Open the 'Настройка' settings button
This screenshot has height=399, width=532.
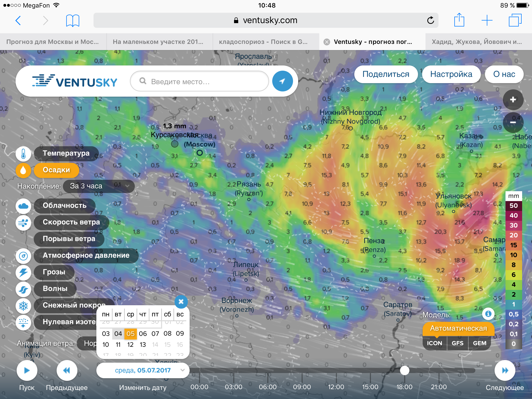[x=451, y=74]
